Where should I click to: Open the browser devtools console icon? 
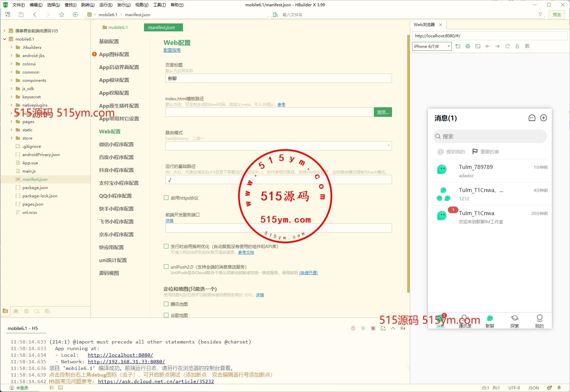478,46
